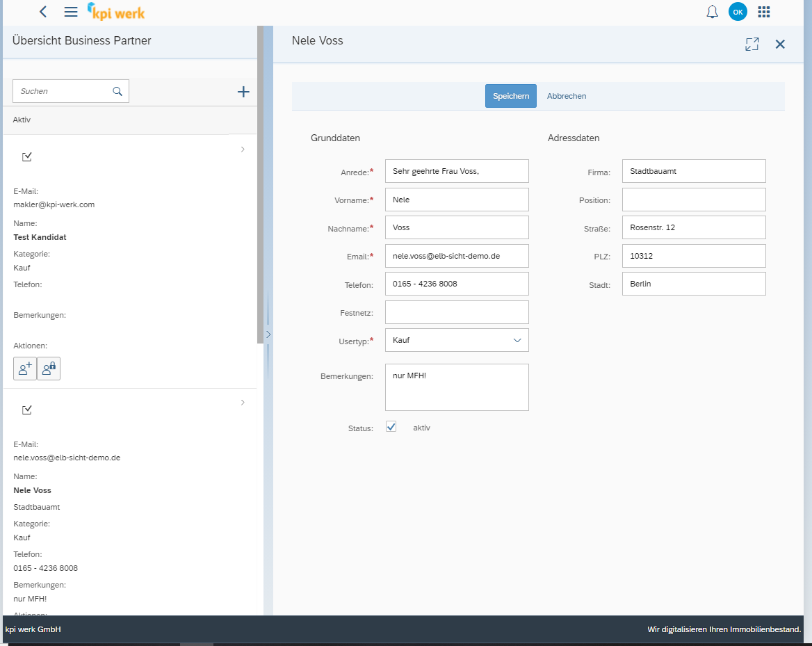Click the Bemerkungen text area containing nur MFH!
This screenshot has height=646, width=812.
tap(456, 387)
